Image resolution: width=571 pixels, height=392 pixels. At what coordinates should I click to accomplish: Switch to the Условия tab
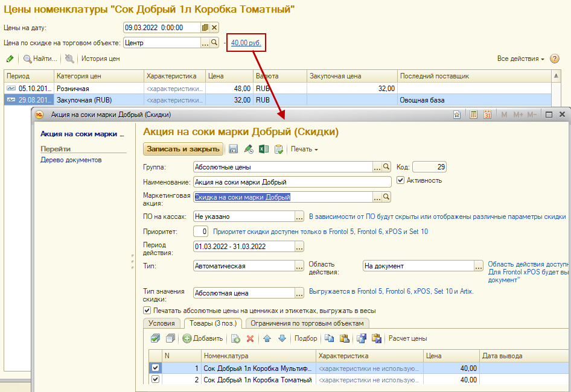click(162, 323)
